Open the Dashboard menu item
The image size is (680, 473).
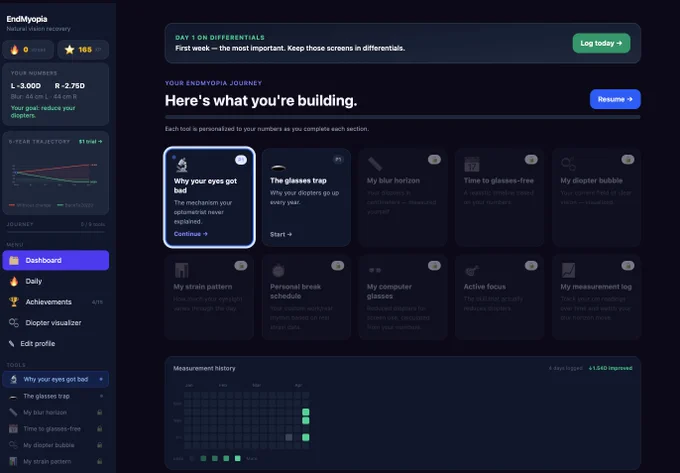tap(56, 260)
